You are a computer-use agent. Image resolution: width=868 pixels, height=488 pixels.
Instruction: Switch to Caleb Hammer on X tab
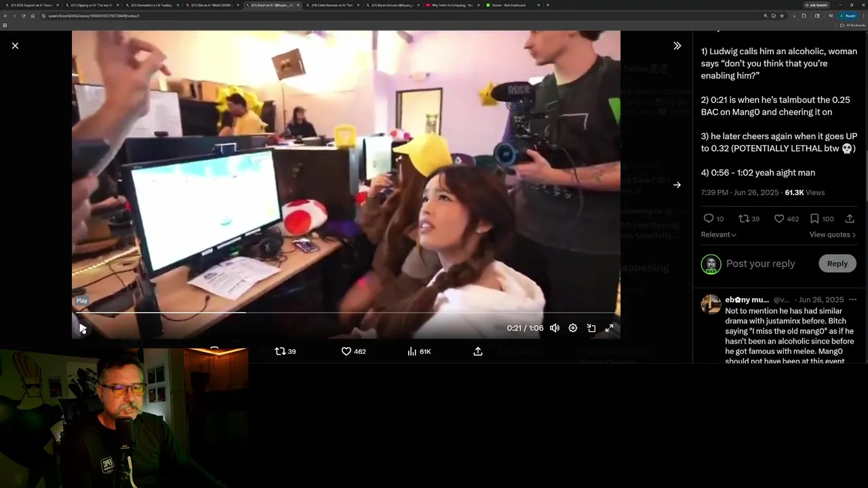point(332,5)
